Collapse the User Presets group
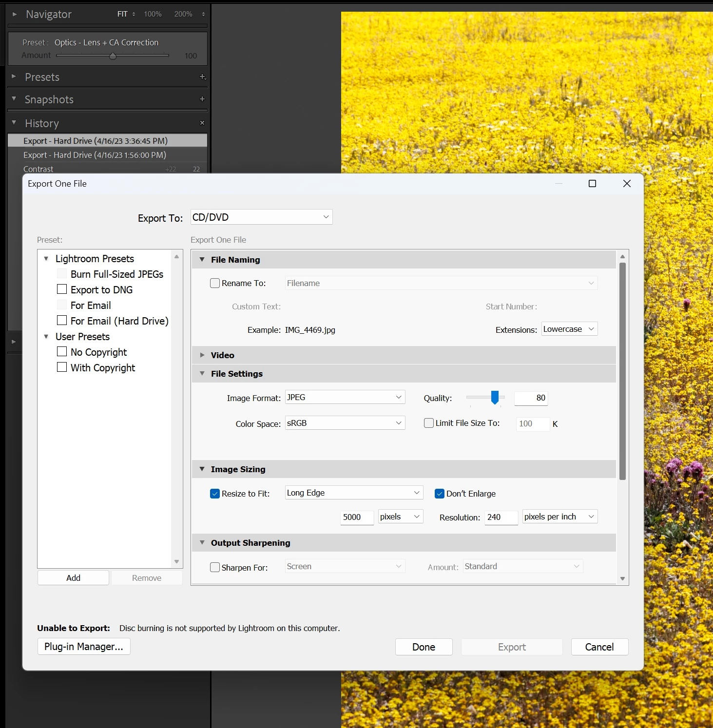The image size is (713, 728). click(x=46, y=337)
